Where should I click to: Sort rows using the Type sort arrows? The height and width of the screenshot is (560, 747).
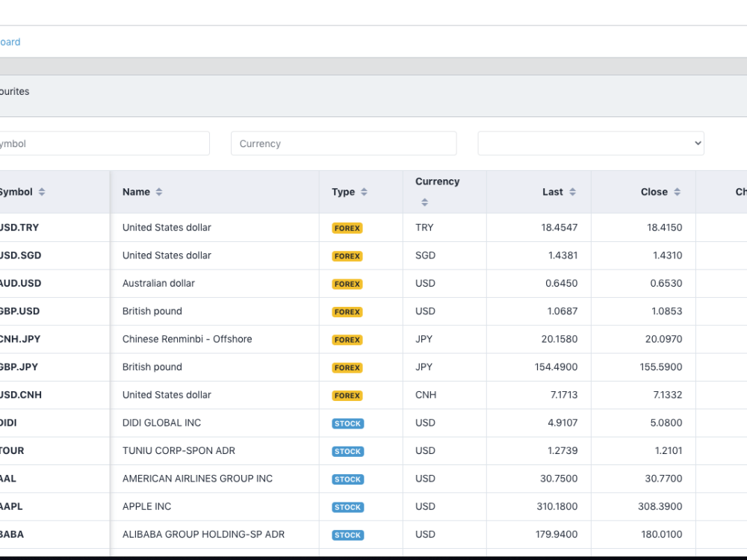363,191
